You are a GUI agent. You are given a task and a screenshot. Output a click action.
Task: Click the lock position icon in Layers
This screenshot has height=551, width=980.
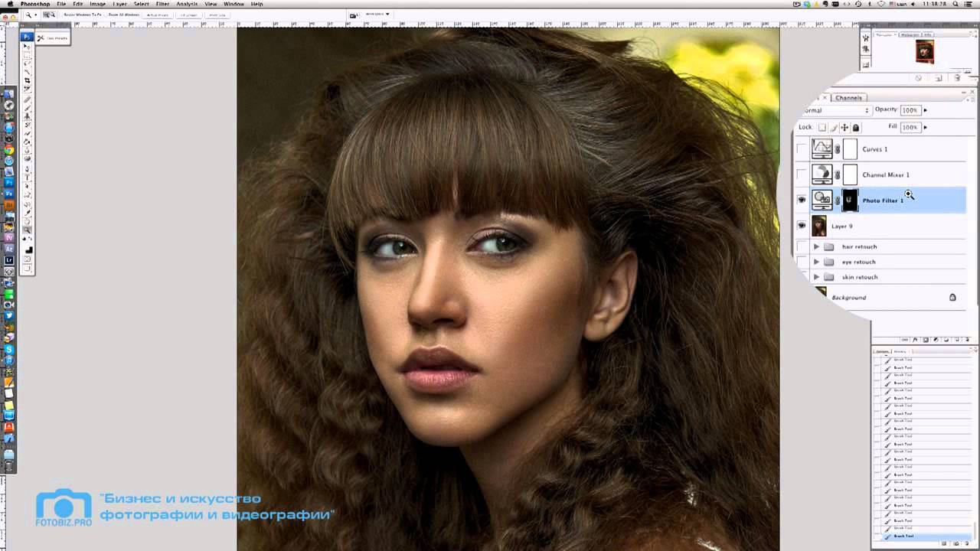pos(844,128)
